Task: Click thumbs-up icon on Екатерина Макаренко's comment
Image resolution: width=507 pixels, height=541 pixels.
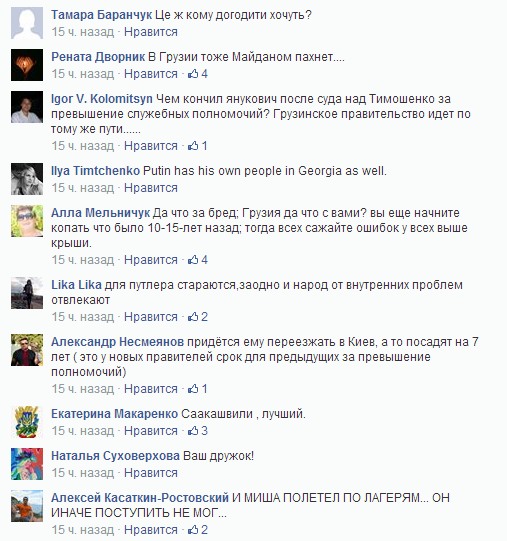Action: coord(193,431)
